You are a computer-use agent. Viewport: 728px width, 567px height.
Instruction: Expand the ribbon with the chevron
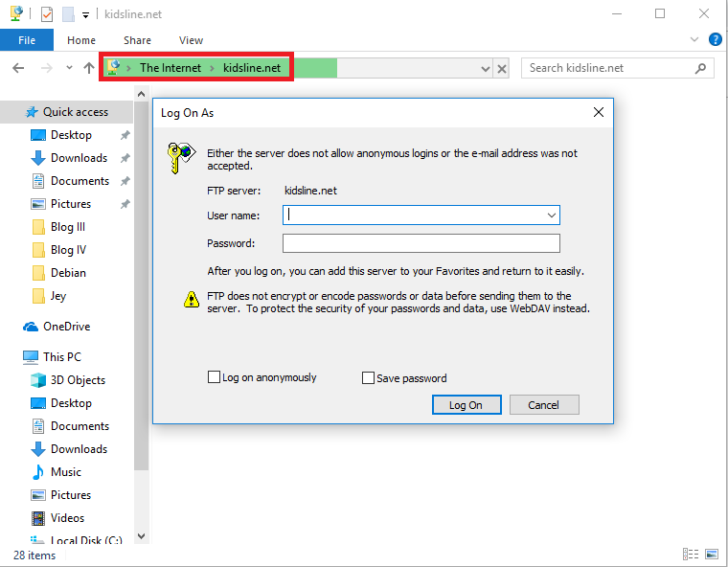694,39
